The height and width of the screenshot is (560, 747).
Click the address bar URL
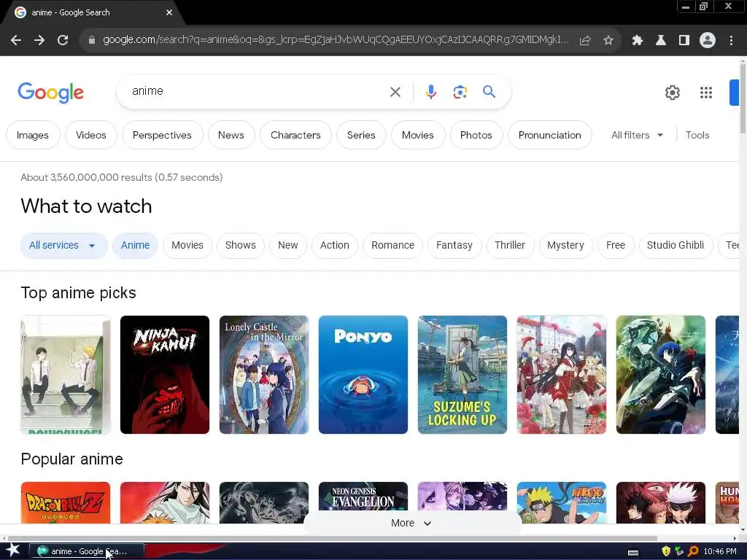click(x=336, y=40)
